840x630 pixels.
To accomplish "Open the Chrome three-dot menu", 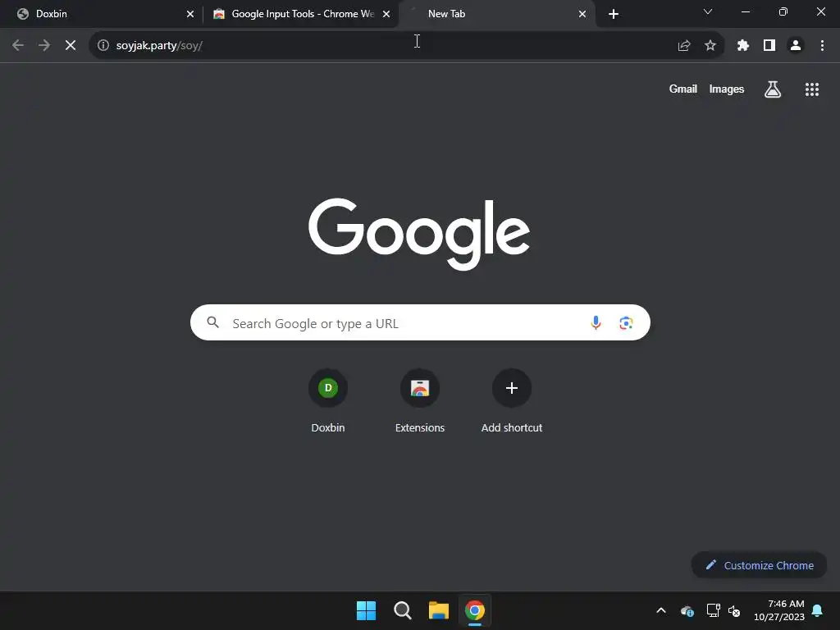I will pos(822,46).
